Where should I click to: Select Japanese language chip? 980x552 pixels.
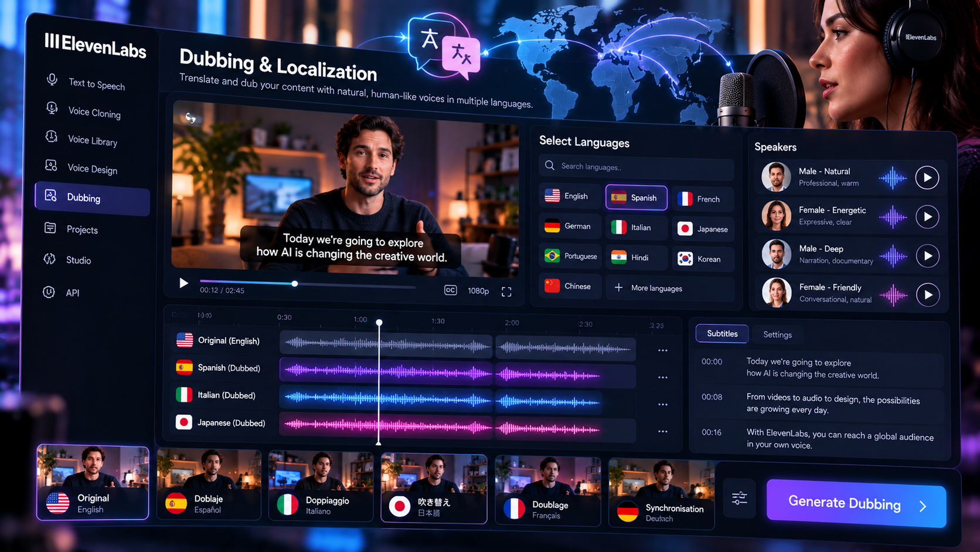pyautogui.click(x=702, y=229)
